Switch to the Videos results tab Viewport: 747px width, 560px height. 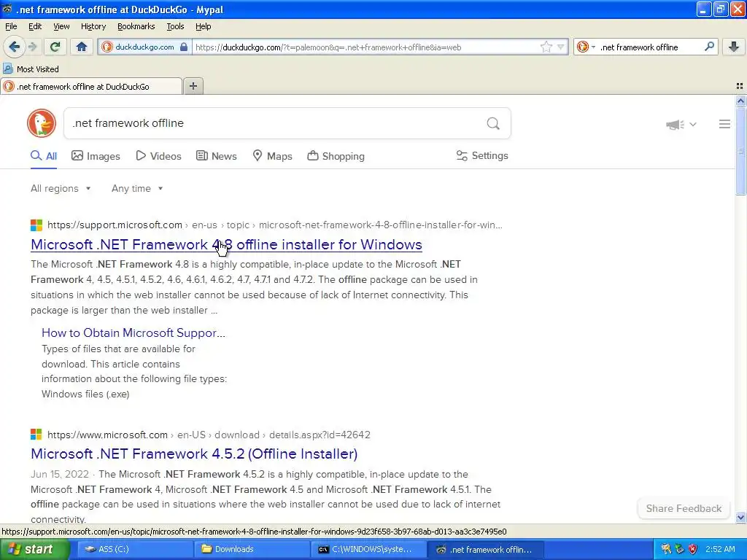point(158,156)
